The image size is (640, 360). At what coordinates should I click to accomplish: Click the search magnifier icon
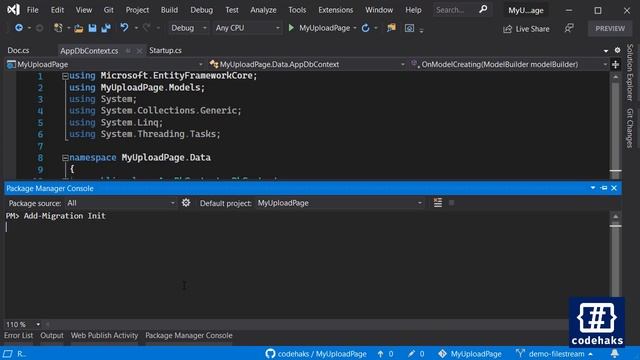click(x=483, y=9)
